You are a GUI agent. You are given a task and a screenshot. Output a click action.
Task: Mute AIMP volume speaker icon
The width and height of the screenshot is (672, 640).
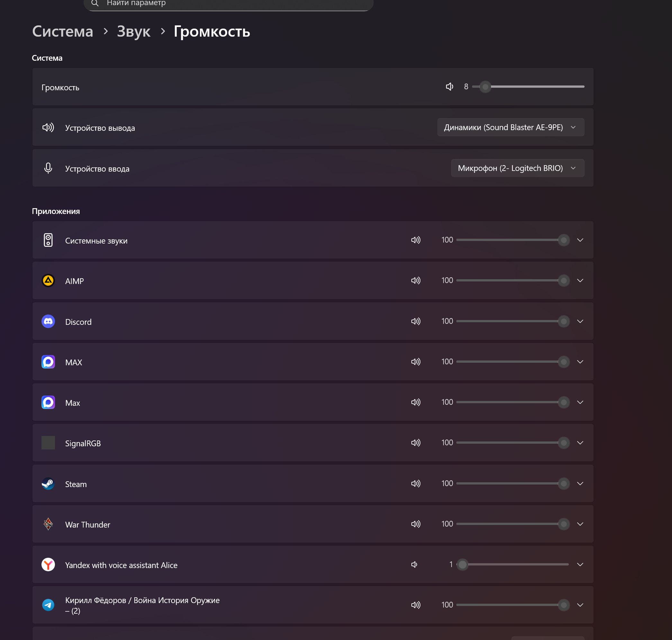tap(416, 280)
